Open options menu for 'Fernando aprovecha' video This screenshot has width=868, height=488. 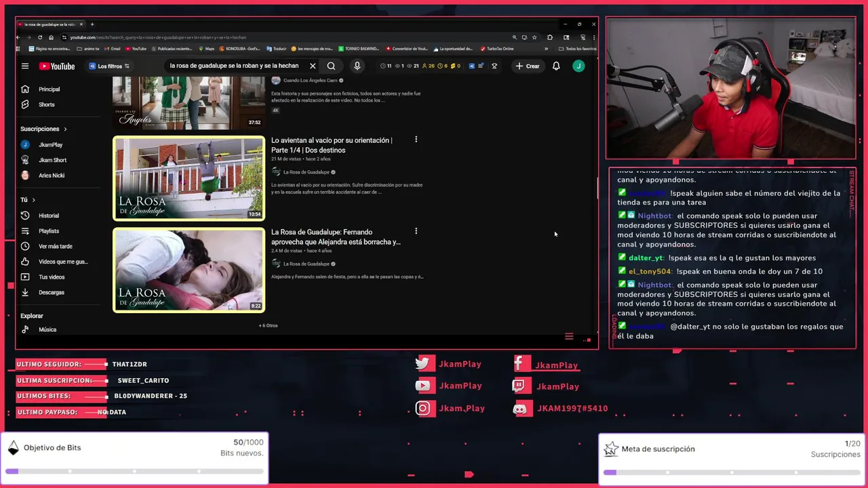tap(416, 231)
